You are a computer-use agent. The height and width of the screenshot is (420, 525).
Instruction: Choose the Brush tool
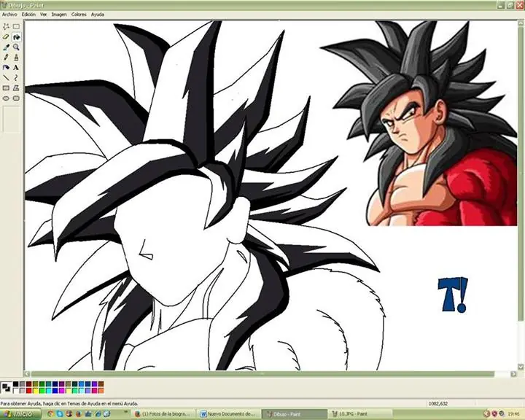[x=16, y=58]
